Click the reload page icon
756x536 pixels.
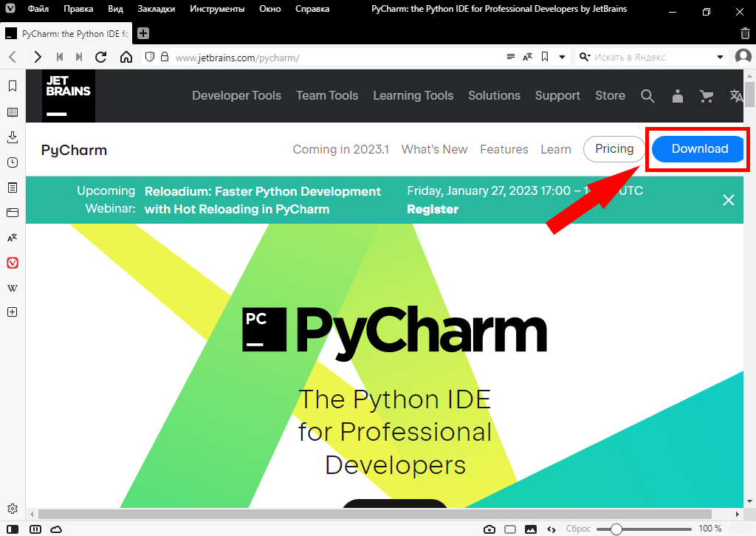[101, 57]
